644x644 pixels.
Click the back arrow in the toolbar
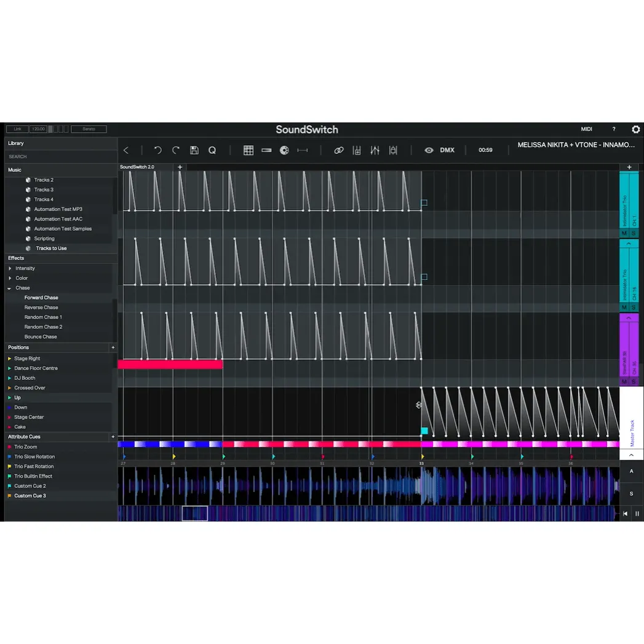pyautogui.click(x=126, y=150)
